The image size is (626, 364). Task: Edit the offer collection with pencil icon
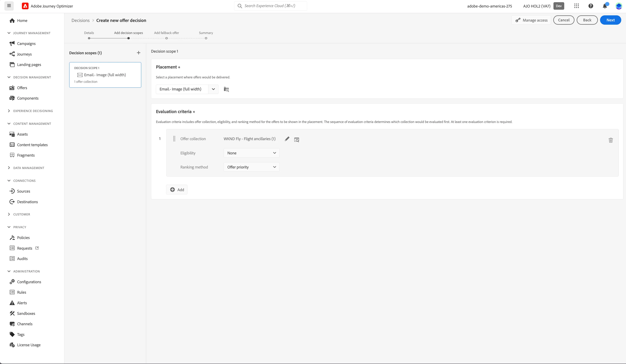pyautogui.click(x=287, y=139)
